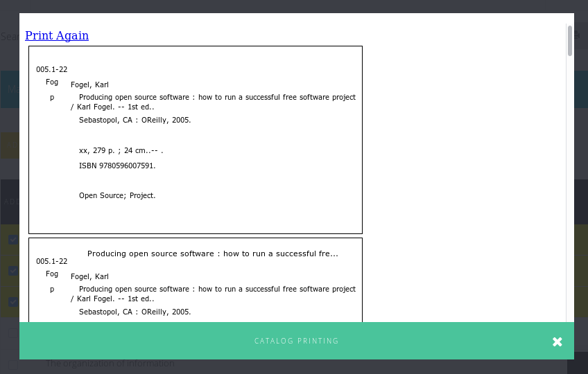Click the Fog cutter code in first card

52,82
